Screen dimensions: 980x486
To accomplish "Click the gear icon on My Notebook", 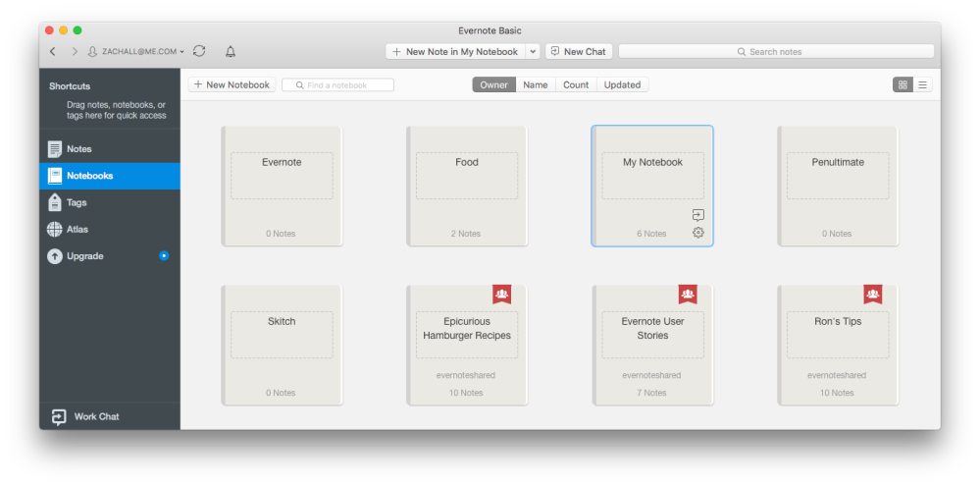I will click(697, 233).
